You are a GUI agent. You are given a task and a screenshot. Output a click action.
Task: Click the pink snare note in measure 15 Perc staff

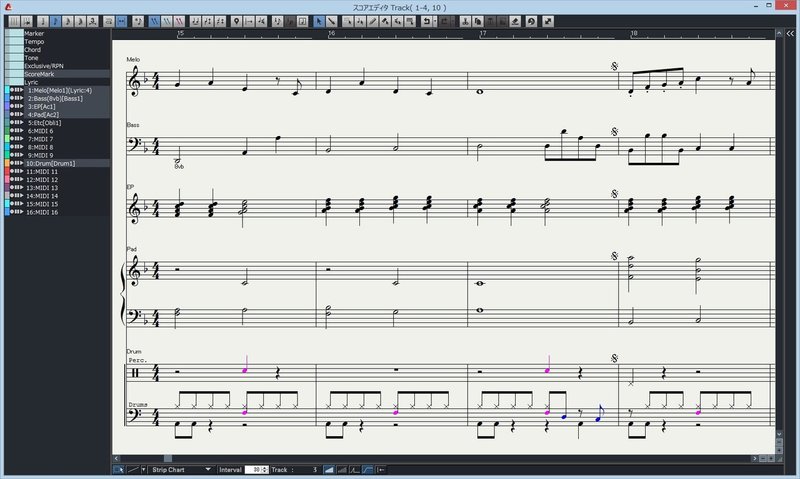tap(245, 370)
